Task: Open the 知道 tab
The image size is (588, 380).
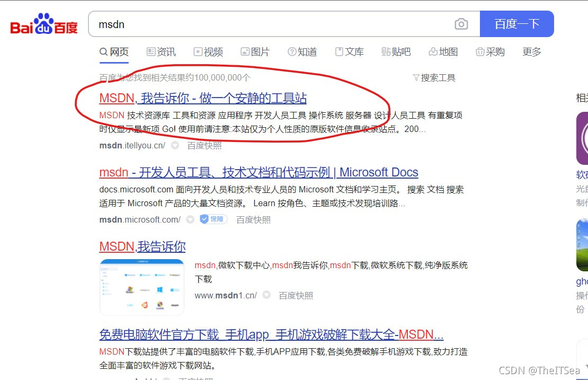Action: coord(302,52)
